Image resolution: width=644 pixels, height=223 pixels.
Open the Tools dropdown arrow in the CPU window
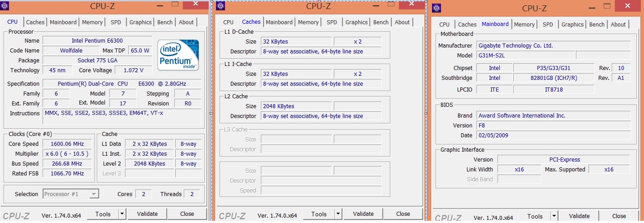point(122,214)
